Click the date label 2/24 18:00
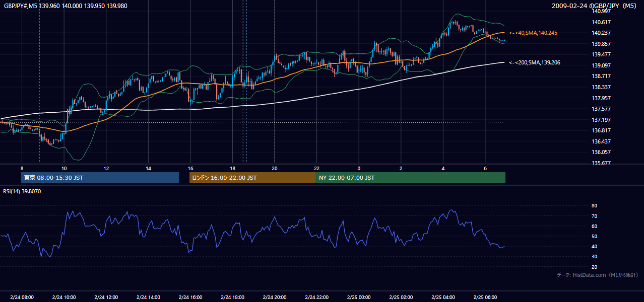This screenshot has height=302, width=644. pos(233,297)
